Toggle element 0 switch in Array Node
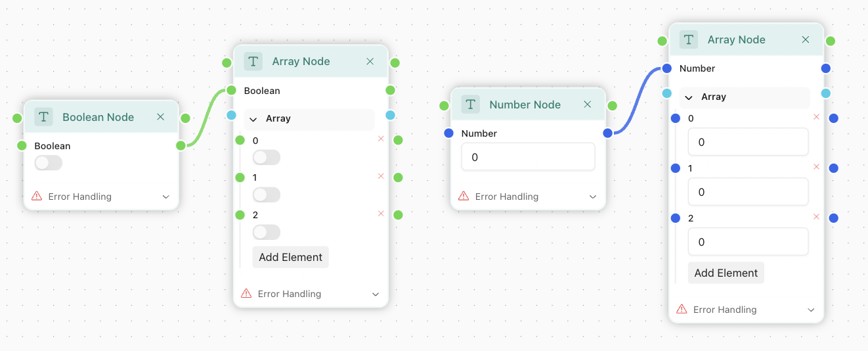 click(266, 158)
